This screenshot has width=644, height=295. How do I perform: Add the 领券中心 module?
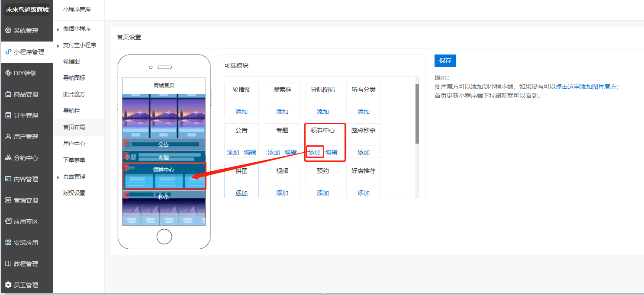[x=315, y=152]
